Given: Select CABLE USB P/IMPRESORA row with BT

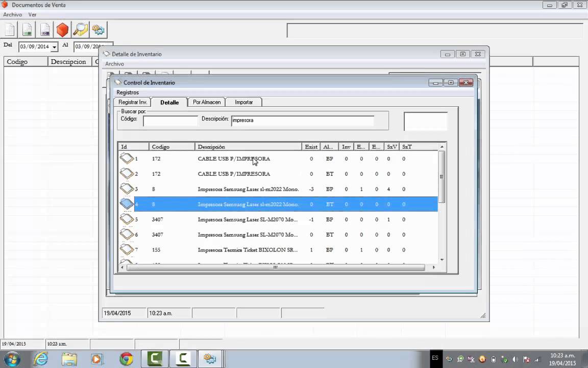Looking at the screenshot, I should [x=278, y=174].
